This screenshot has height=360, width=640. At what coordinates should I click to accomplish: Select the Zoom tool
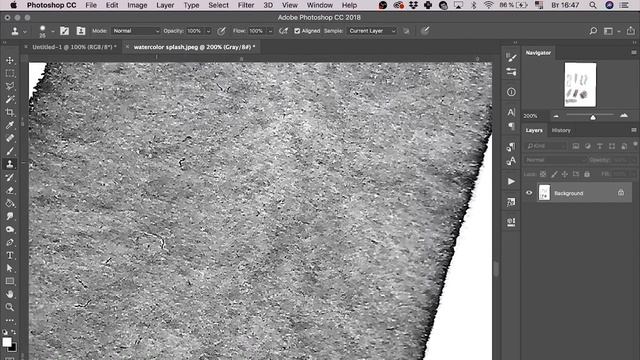click(10, 307)
